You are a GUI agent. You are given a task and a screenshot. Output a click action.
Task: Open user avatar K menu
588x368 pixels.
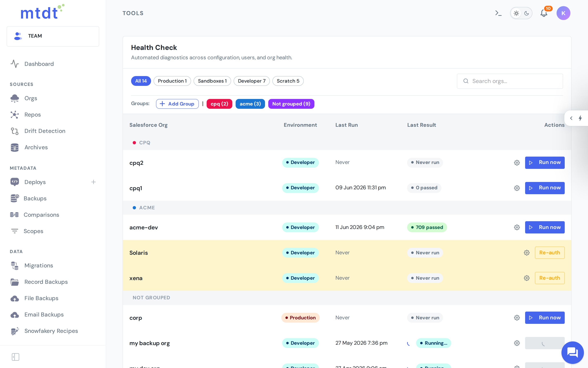563,13
